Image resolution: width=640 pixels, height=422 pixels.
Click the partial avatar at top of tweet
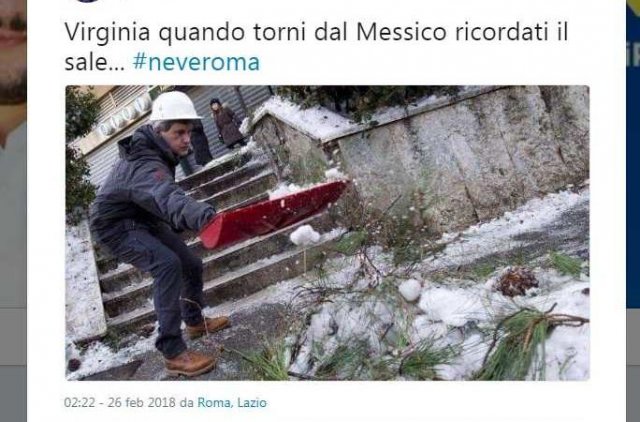(x=87, y=1)
